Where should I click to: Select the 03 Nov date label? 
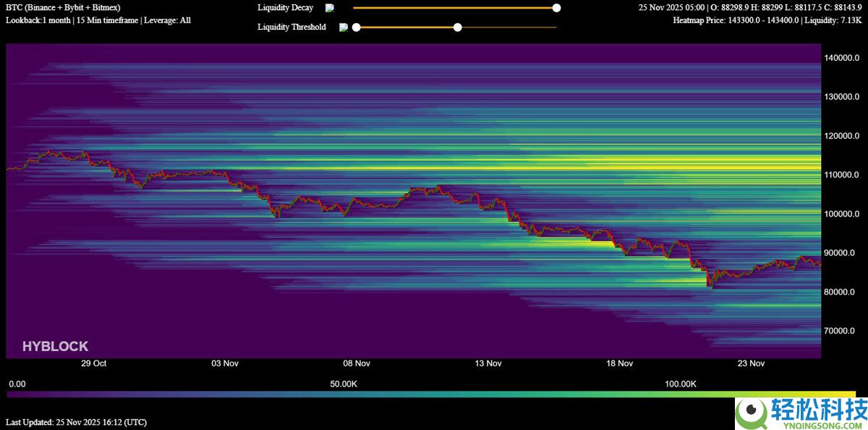[x=225, y=363]
